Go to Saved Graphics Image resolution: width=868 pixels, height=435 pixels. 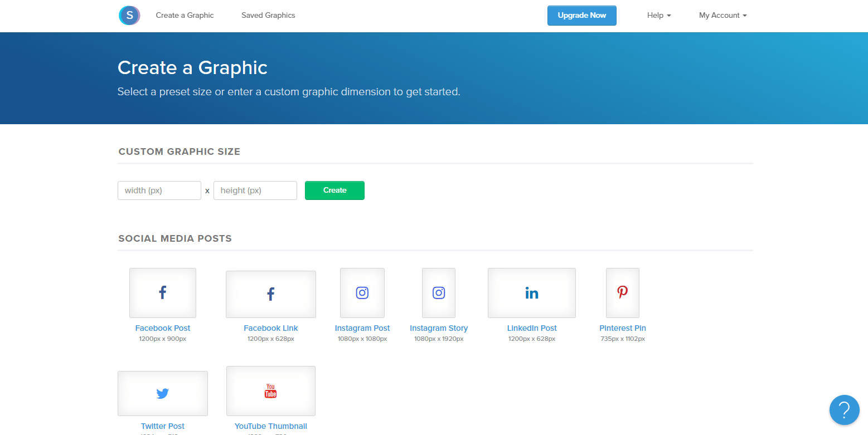point(268,16)
